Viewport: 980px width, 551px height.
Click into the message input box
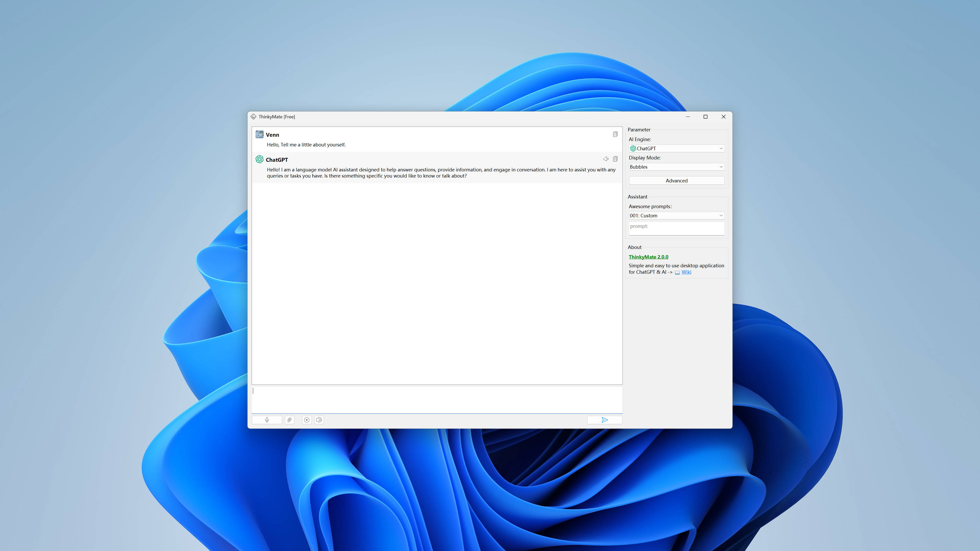pyautogui.click(x=437, y=400)
